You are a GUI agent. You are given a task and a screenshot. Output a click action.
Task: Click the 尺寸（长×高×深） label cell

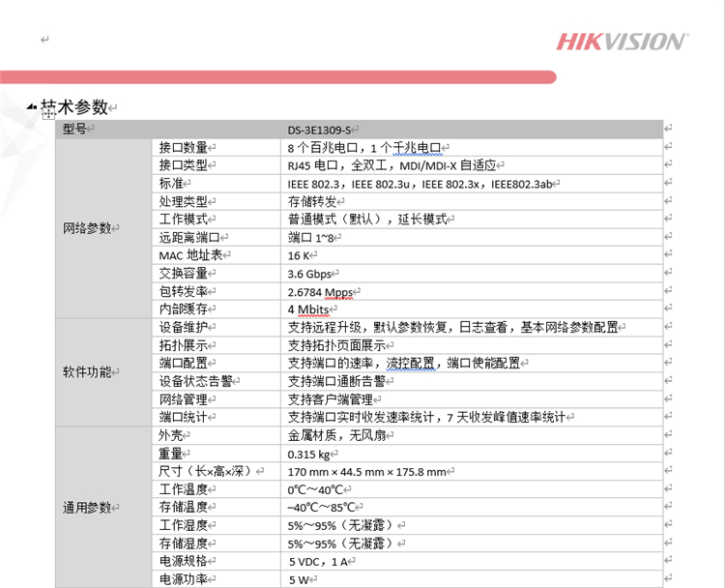pos(216,471)
